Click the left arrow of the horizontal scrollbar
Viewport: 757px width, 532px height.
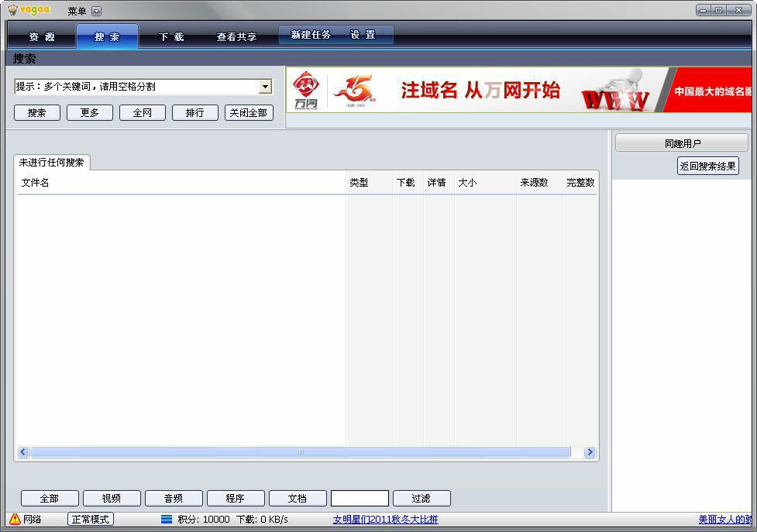click(x=22, y=451)
